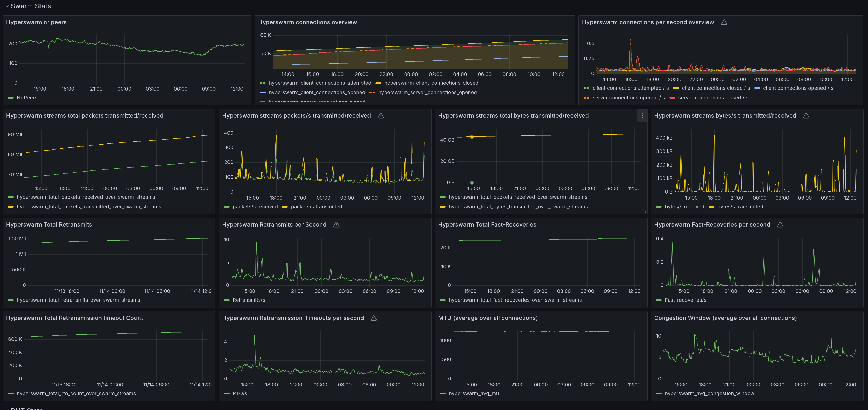The width and height of the screenshot is (868, 410).
Task: Toggle Nr Peers legend series
Action: [27, 98]
